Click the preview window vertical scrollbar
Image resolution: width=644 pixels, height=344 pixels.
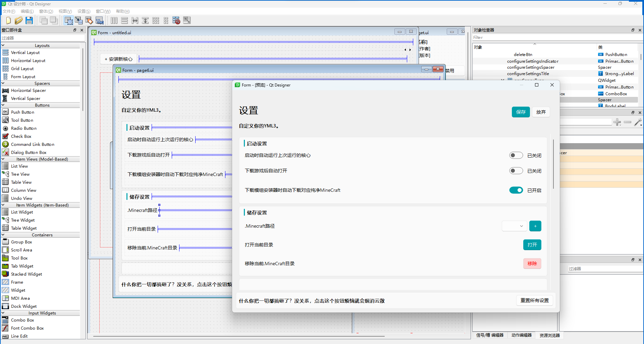point(553,164)
